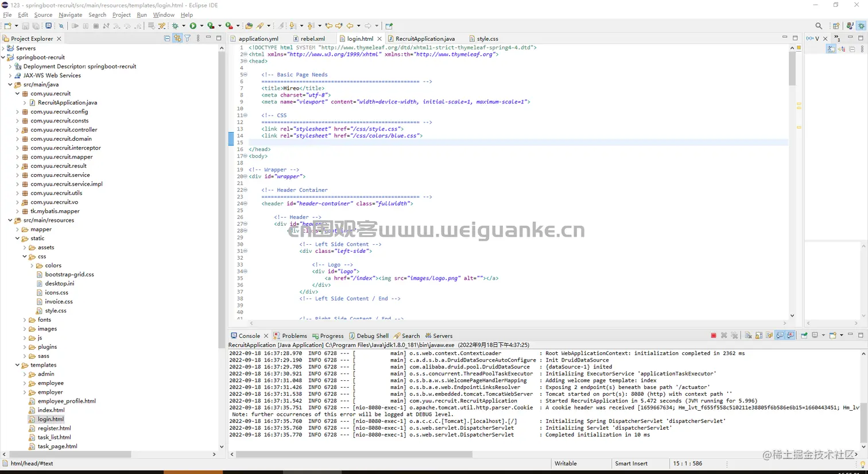The width and height of the screenshot is (868, 474).
Task: Click the Pin Console icon
Action: coord(804,336)
